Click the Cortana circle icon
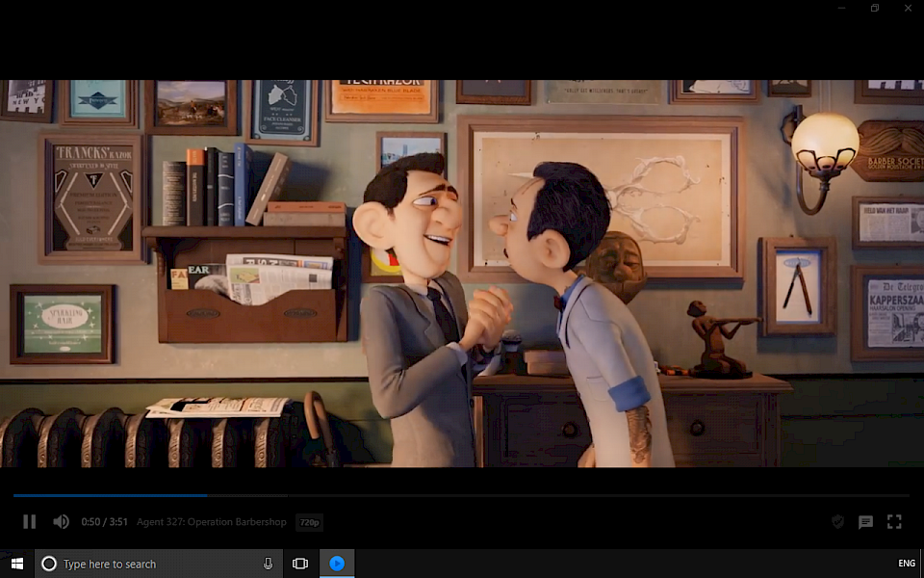The width and height of the screenshot is (924, 578). click(x=49, y=564)
